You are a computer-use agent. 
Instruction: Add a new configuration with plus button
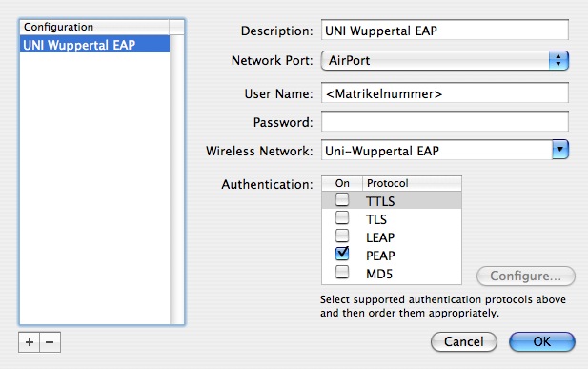29,342
